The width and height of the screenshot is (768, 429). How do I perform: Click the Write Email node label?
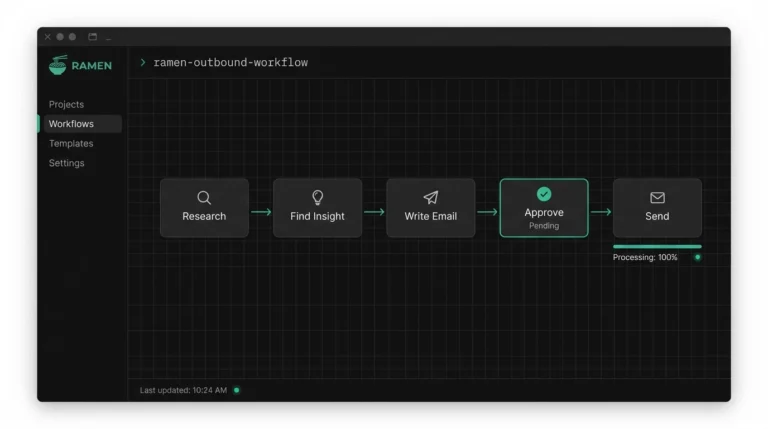click(x=430, y=216)
